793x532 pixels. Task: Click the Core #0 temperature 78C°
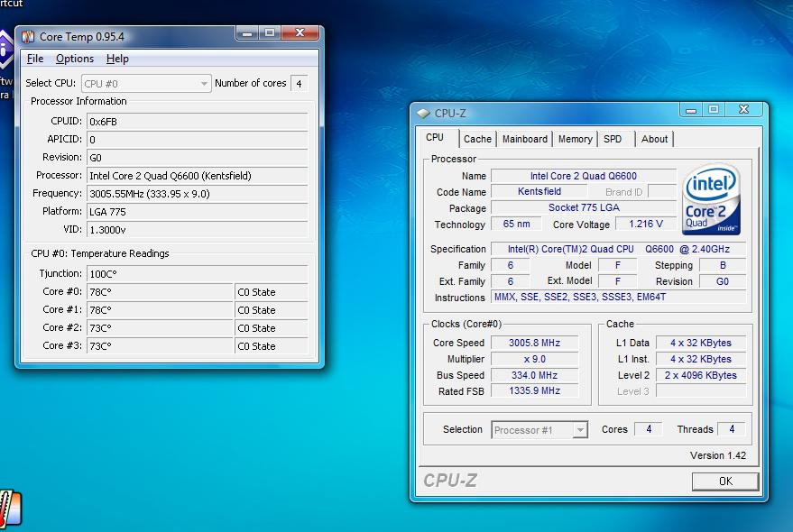[160, 292]
